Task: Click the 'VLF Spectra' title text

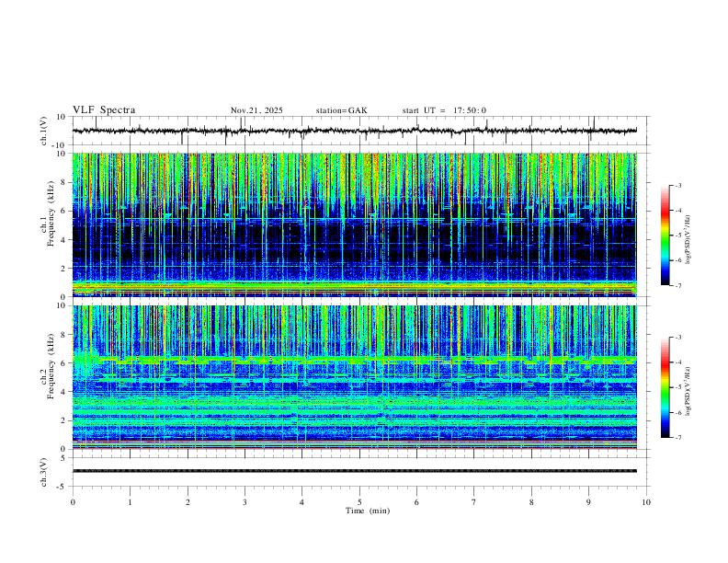Action: point(104,110)
